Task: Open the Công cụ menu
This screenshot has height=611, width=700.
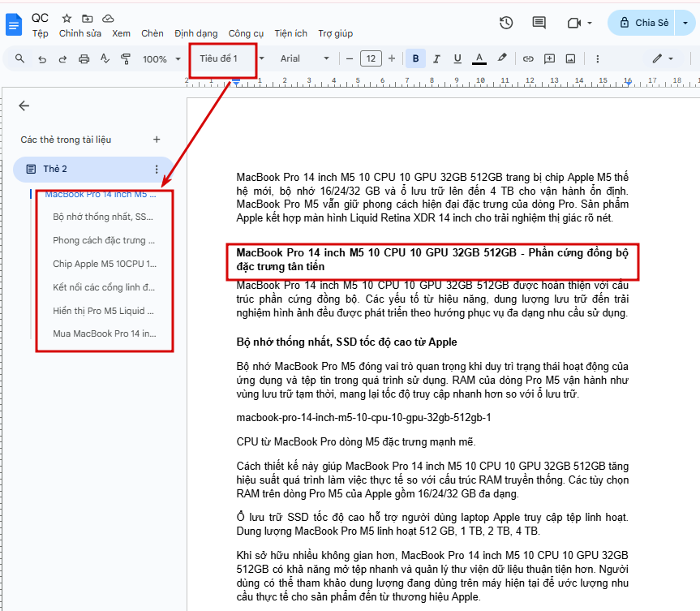Action: [246, 33]
